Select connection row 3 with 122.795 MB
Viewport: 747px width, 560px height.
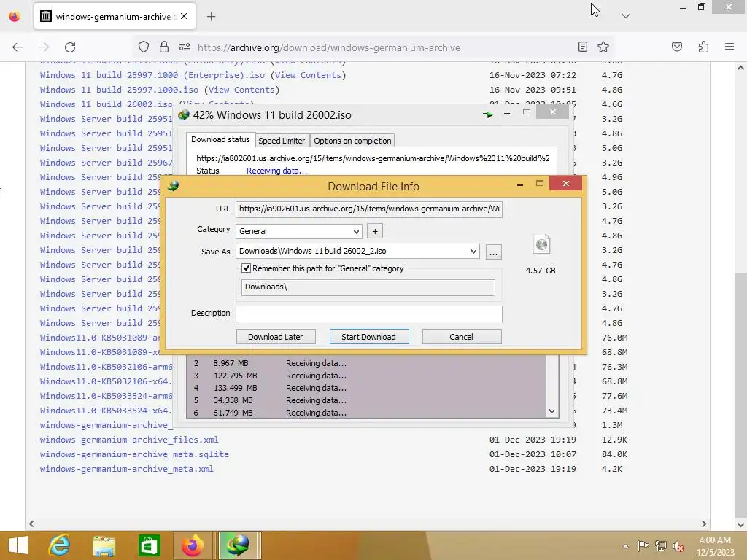[367, 376]
